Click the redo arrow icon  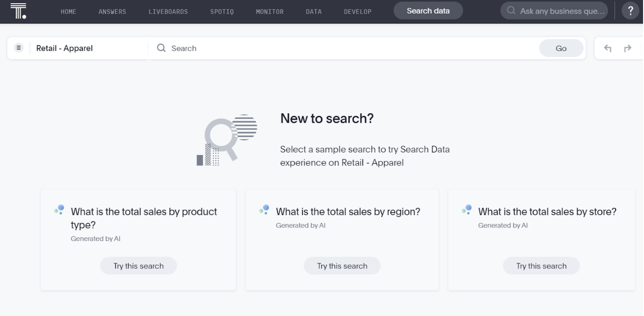point(628,48)
